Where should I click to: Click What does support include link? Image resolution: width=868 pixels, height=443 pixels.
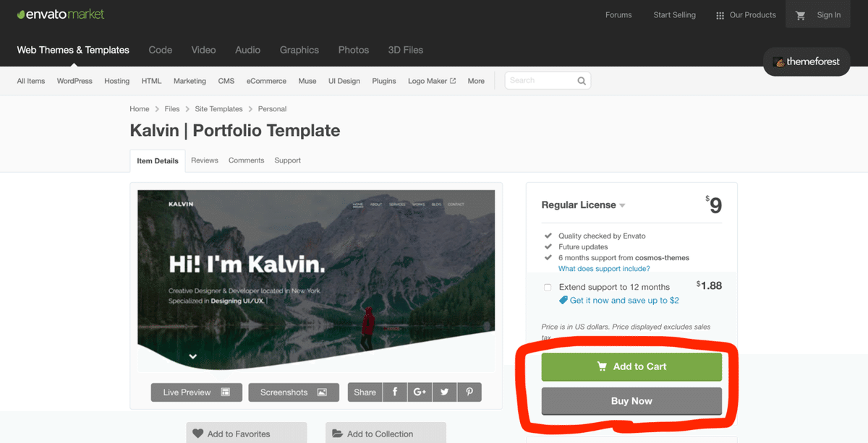604,269
